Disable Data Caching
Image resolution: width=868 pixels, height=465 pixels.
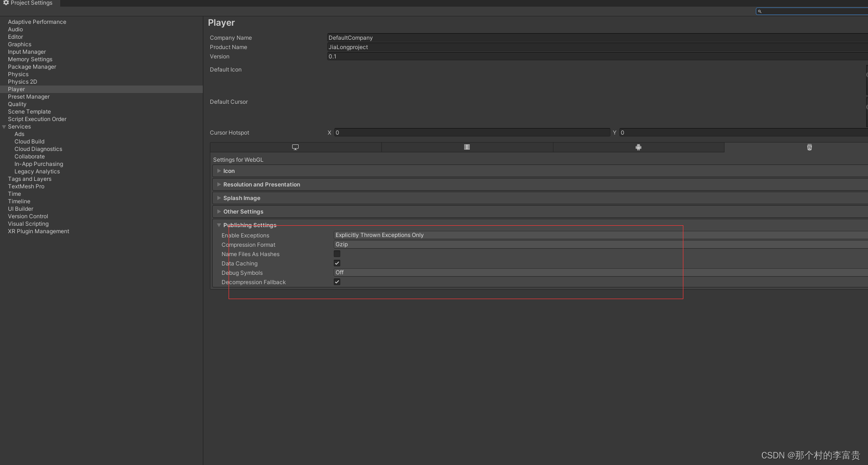click(337, 263)
